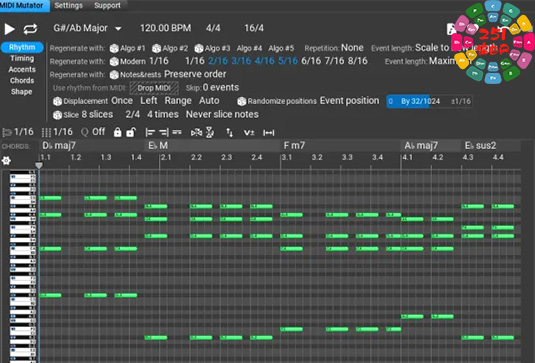Click the vertical flip icon
This screenshot has width=535, height=363.
(x=210, y=132)
